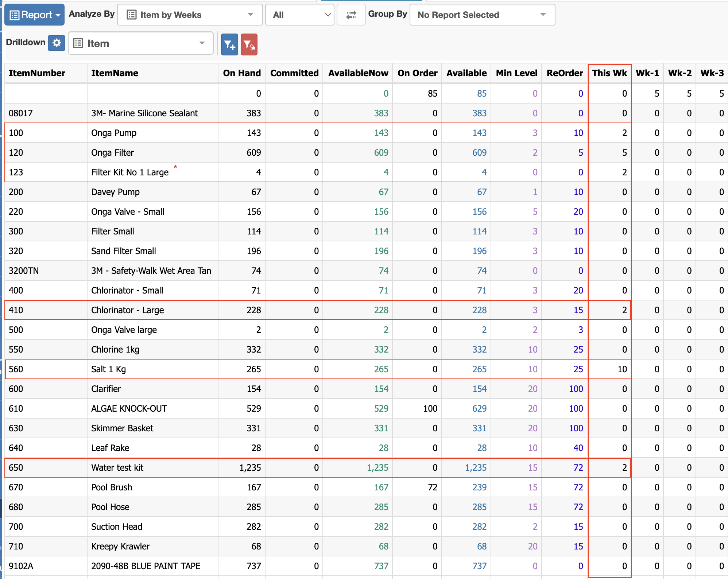Click the Sand Filter Small item name
Image resolution: width=728 pixels, height=579 pixels.
tap(124, 251)
